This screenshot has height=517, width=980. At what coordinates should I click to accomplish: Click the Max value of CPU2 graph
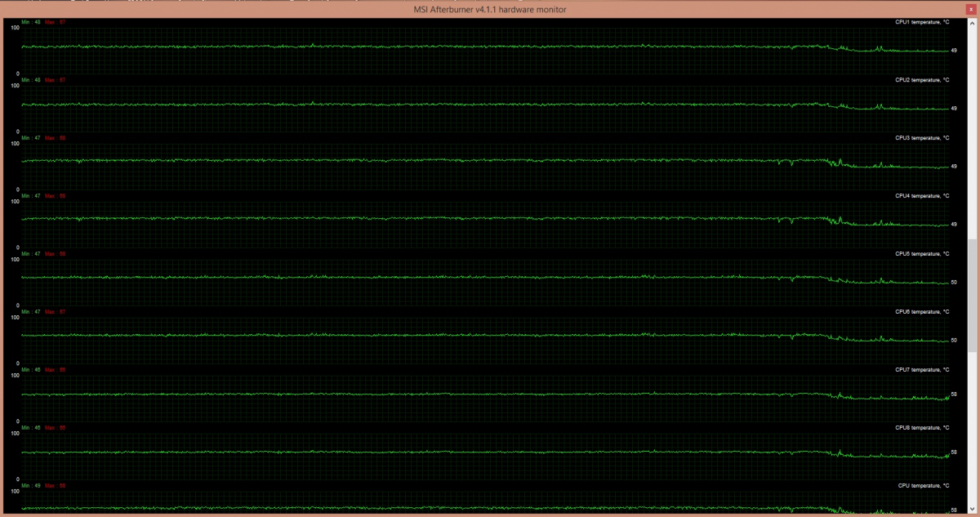[x=56, y=80]
